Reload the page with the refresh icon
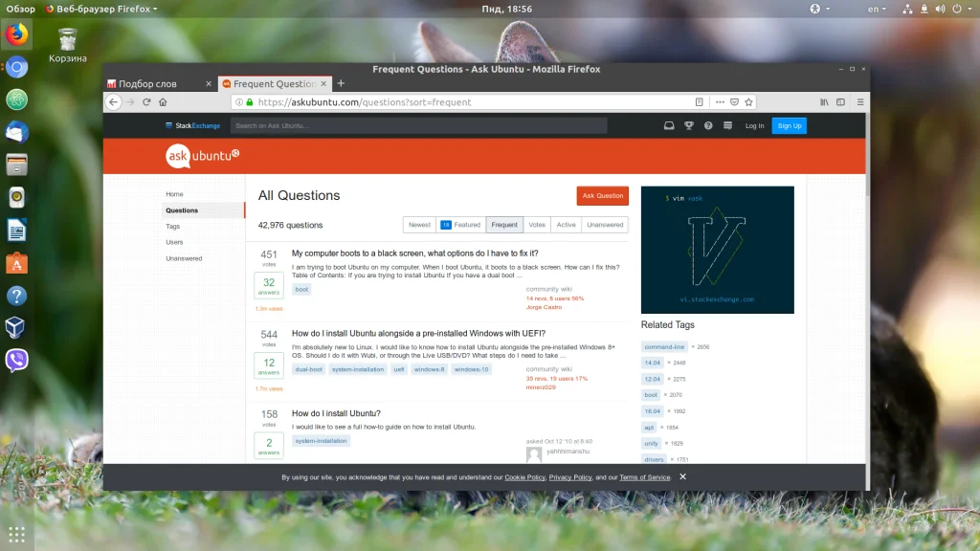The height and width of the screenshot is (551, 980). point(146,101)
